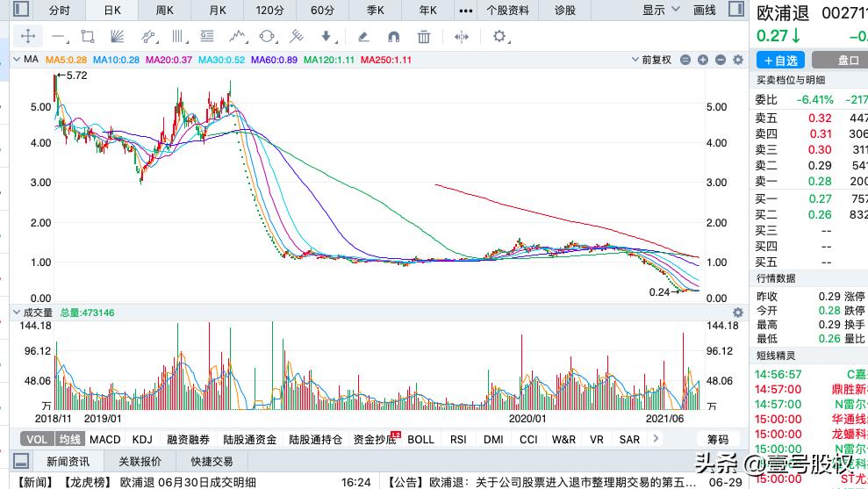Open the 关联报价 related quotes tab

click(x=140, y=461)
